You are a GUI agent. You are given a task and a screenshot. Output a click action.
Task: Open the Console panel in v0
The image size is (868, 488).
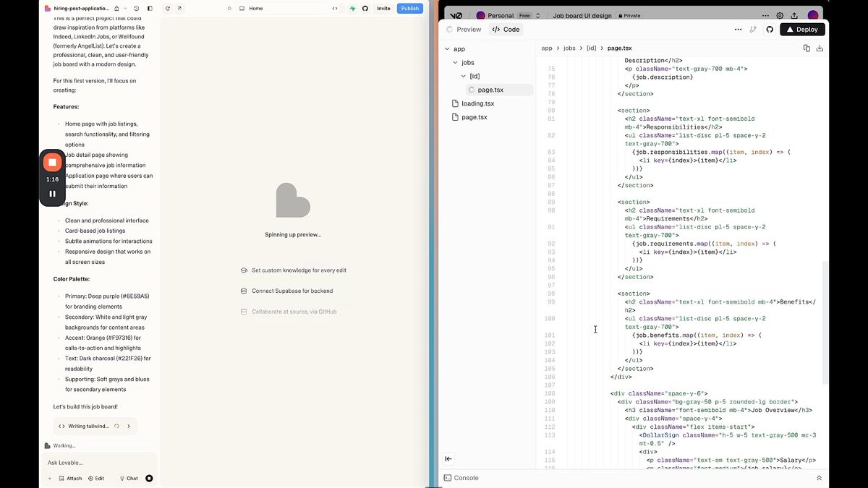(x=461, y=478)
